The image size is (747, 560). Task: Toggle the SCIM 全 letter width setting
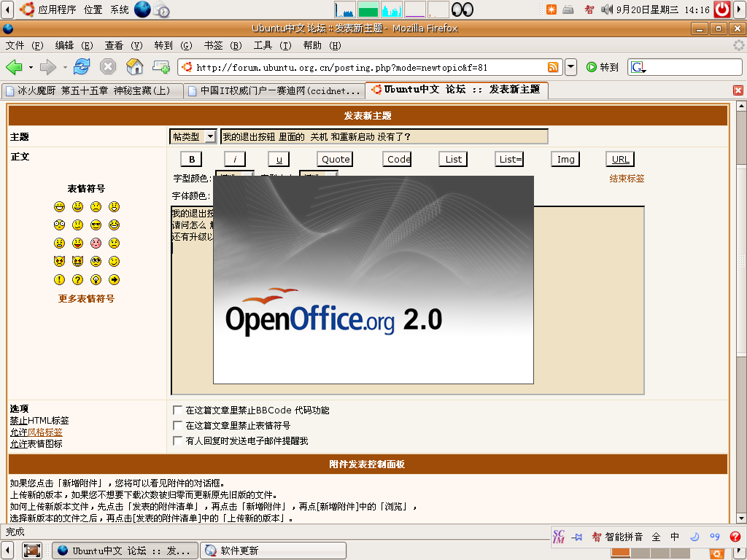point(656,537)
